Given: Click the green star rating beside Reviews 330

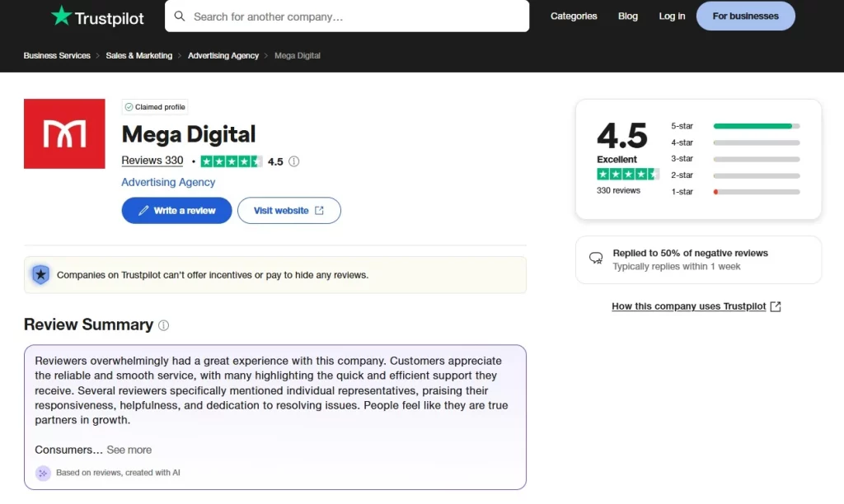Looking at the screenshot, I should tap(232, 161).
